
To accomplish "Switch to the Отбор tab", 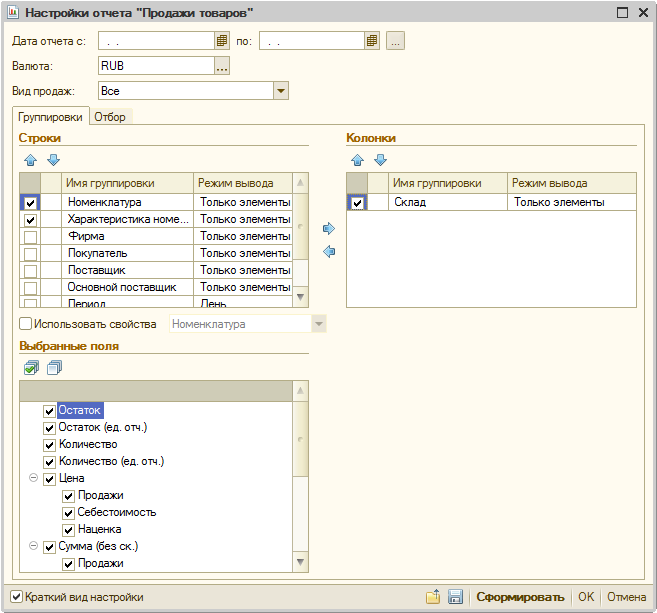I will tap(110, 117).
